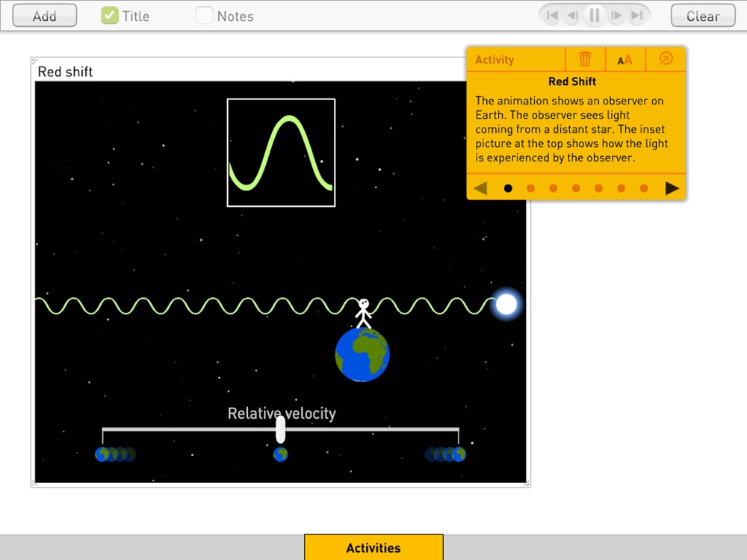Change text size with the AA icon
Image resolution: width=747 pixels, height=560 pixels.
point(624,60)
